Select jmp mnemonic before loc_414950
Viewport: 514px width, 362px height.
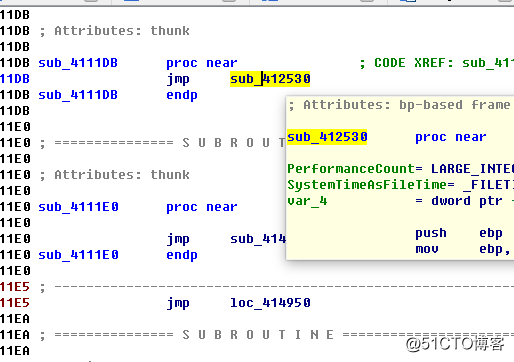(178, 304)
